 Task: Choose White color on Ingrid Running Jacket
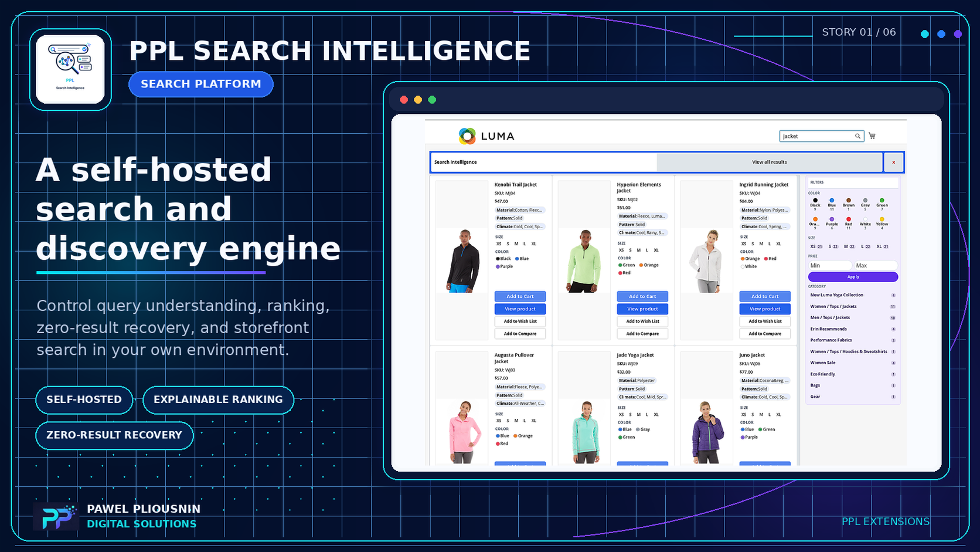748,266
